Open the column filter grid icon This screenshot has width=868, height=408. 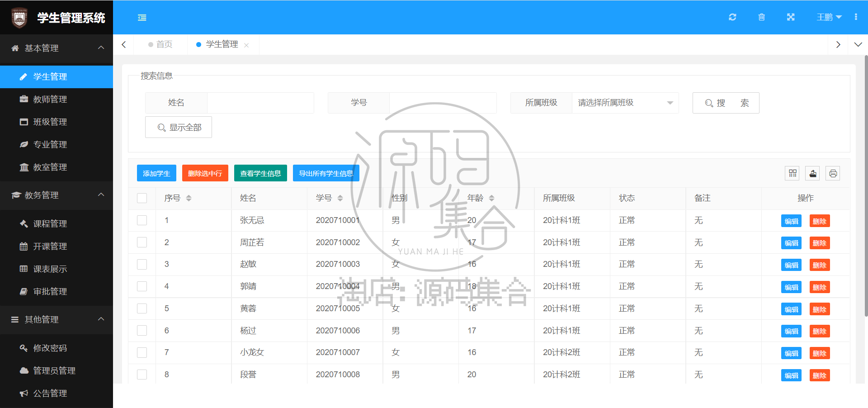(x=793, y=173)
